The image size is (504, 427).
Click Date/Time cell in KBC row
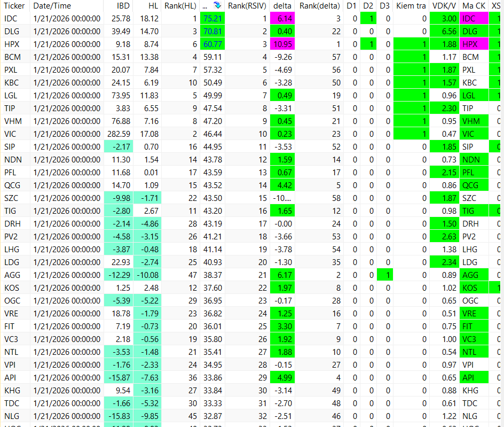(x=67, y=83)
